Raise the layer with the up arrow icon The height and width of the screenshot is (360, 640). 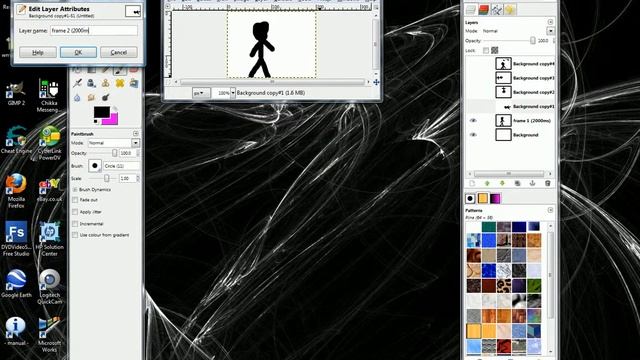[487, 184]
